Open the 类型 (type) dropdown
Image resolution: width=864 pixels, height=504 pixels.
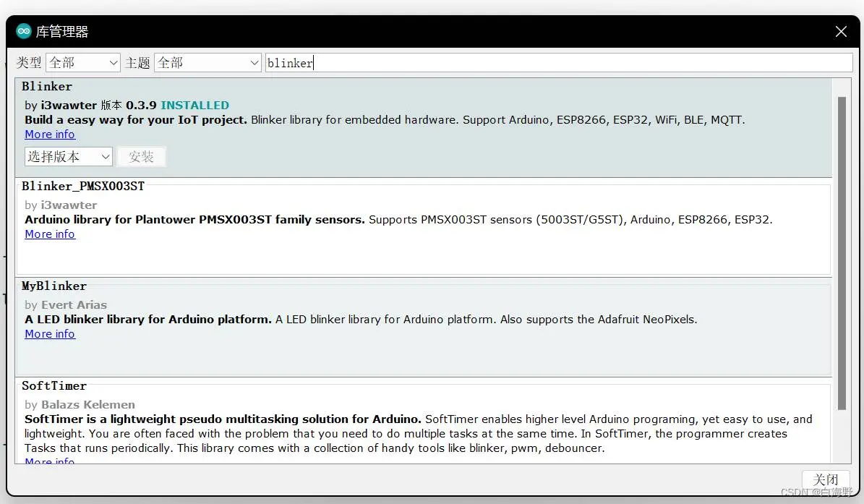[82, 63]
